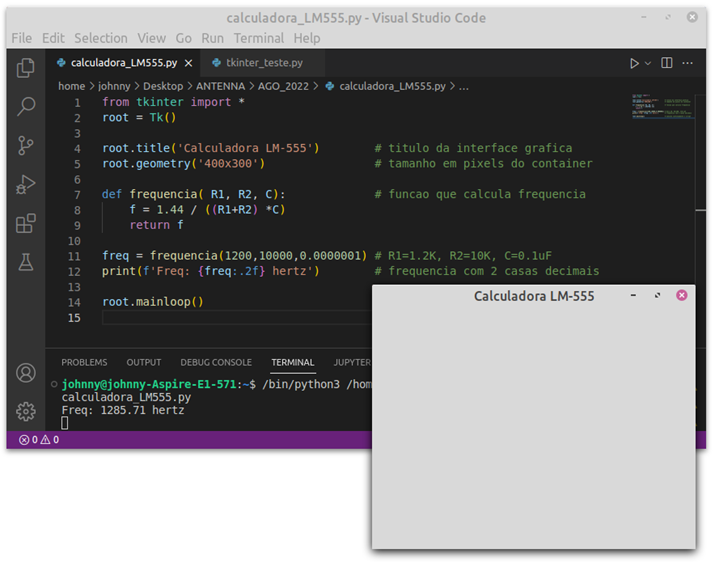Open Source Control view icon

click(x=26, y=146)
